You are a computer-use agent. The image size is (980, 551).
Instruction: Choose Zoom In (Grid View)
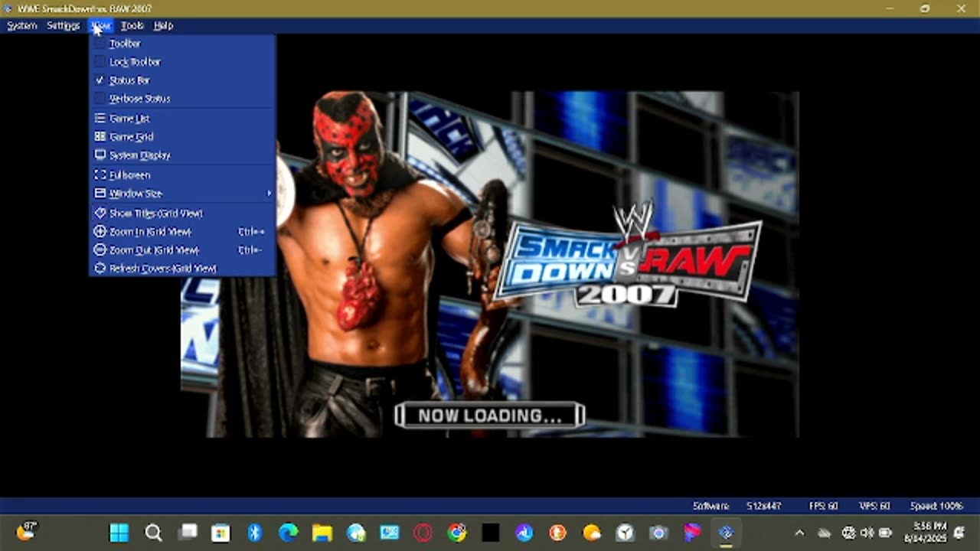pyautogui.click(x=182, y=232)
